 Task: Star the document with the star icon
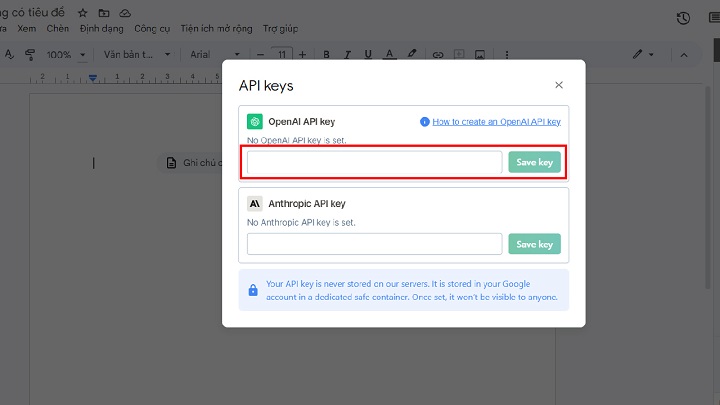(x=82, y=13)
